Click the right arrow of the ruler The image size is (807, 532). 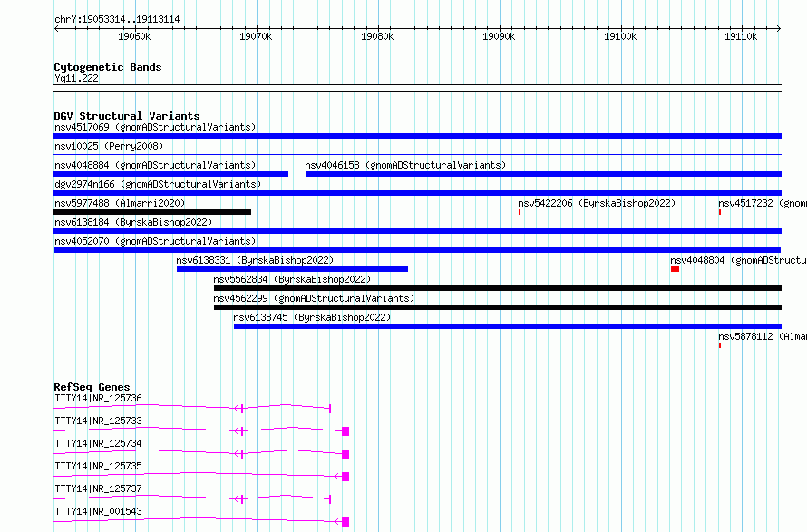click(779, 29)
